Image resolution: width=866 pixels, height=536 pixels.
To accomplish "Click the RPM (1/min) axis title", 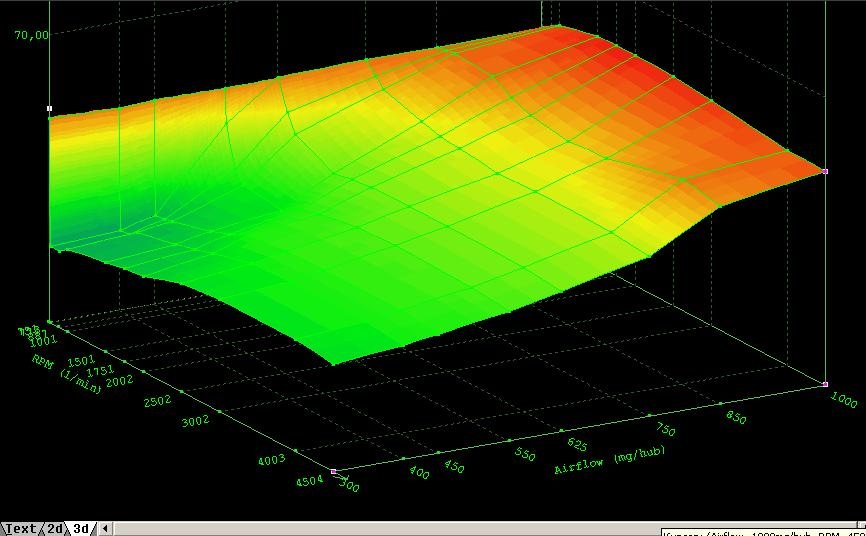I will 66,374.
